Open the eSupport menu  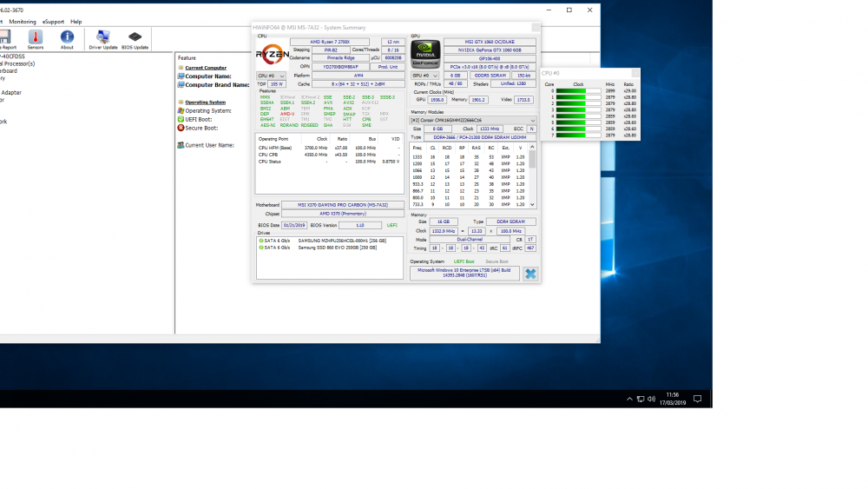point(53,21)
